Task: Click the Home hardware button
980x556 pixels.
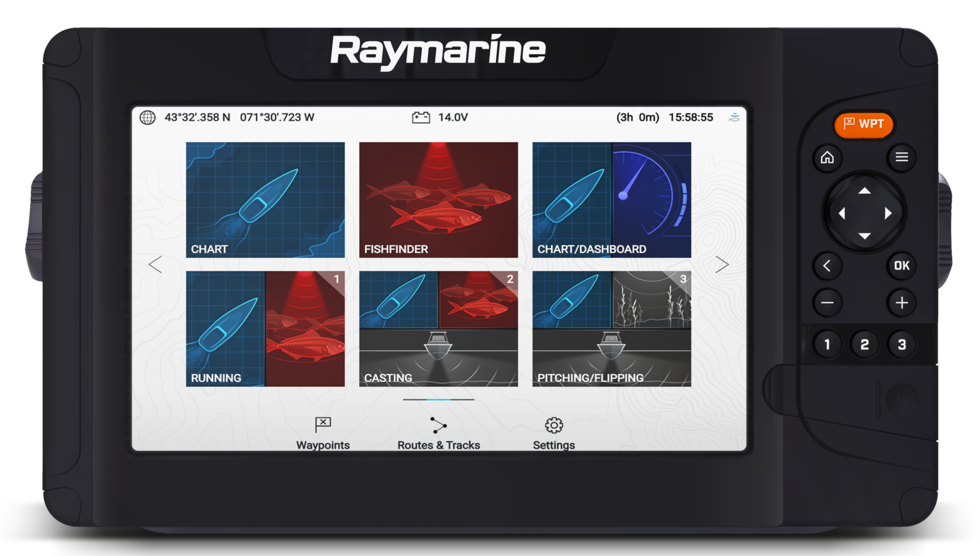Action: [827, 157]
